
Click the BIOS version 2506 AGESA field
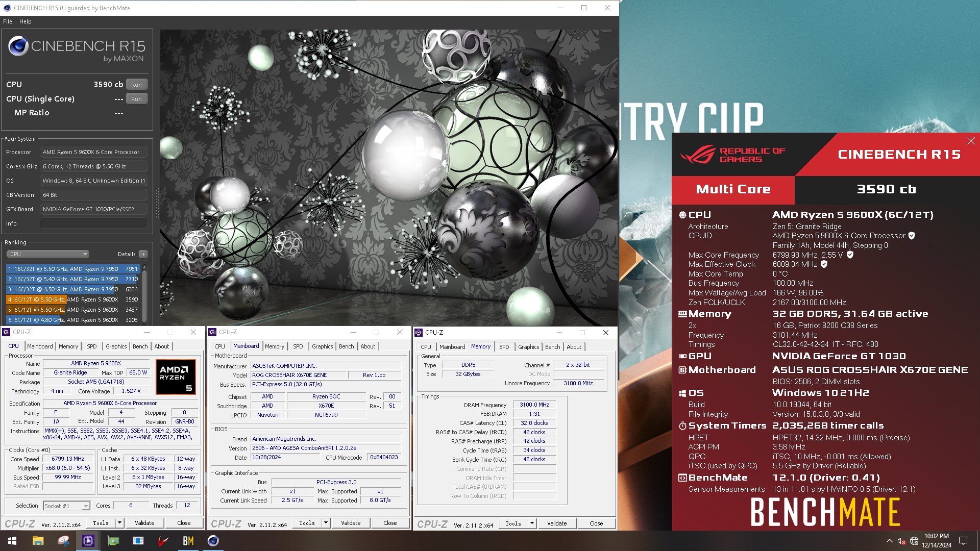pyautogui.click(x=325, y=448)
